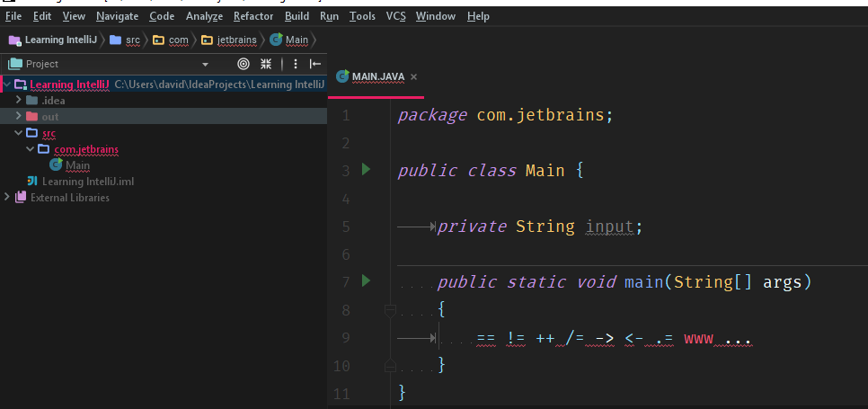868x409 pixels.
Task: Click the 'private' keyword on line 5
Action: click(472, 227)
